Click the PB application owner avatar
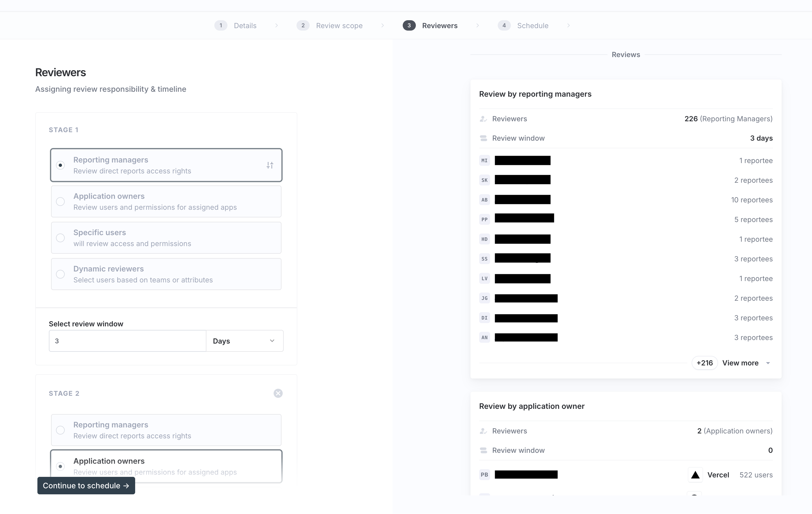Viewport: 812px width, 514px height. pyautogui.click(x=484, y=475)
